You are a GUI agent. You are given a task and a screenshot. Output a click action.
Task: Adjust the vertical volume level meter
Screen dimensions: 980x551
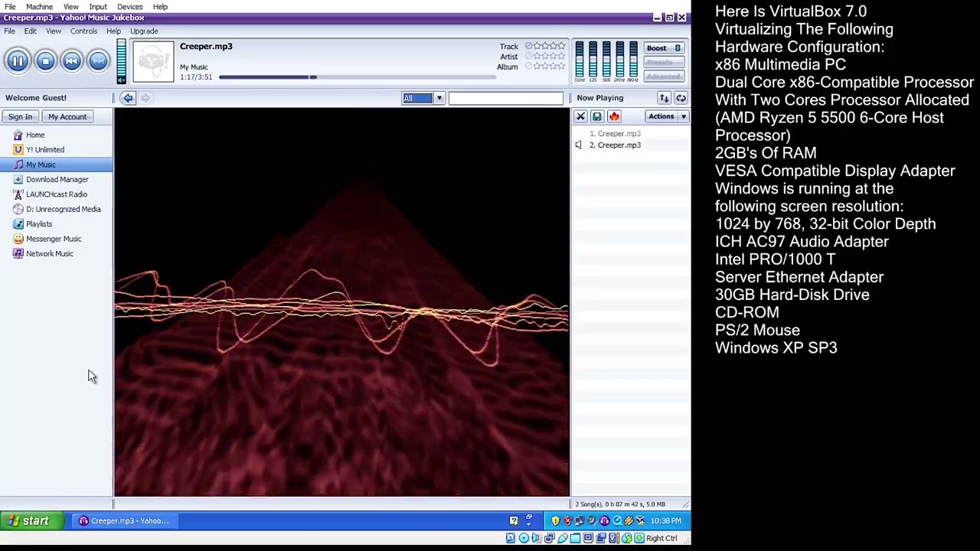[121, 57]
